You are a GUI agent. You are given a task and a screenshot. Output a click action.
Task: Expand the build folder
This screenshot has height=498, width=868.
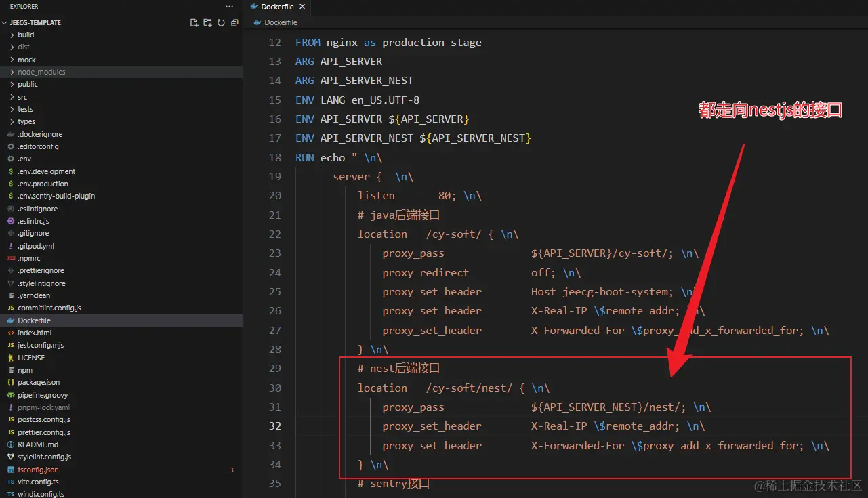tap(121, 35)
